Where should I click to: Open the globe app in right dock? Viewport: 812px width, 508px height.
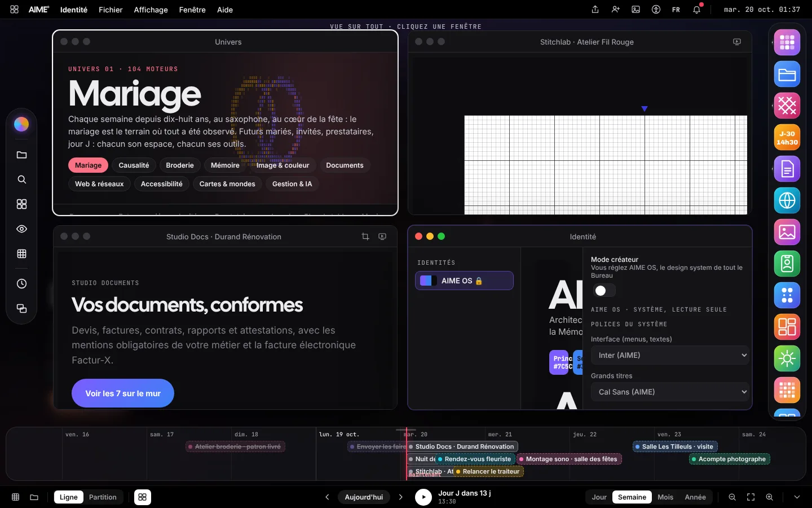pyautogui.click(x=787, y=200)
